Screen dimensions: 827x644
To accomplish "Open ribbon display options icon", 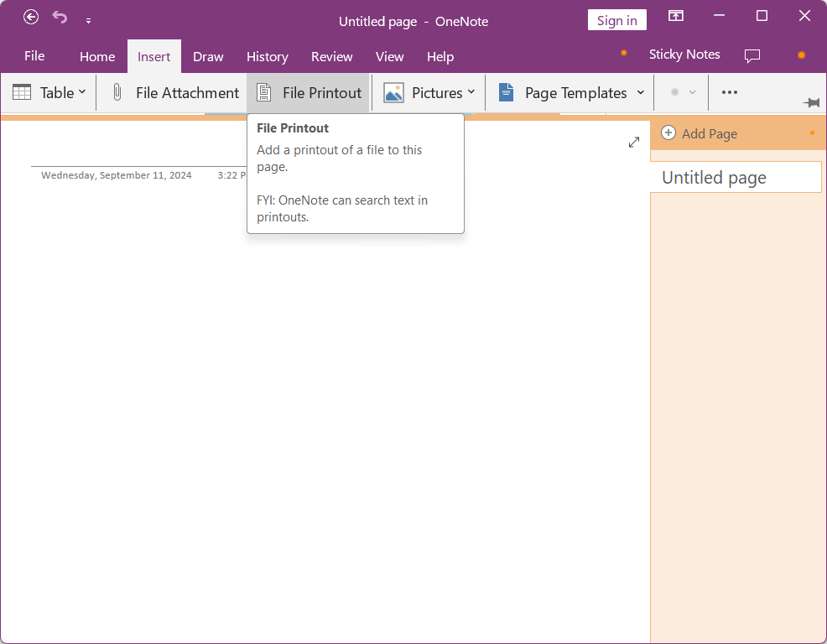I will tap(676, 16).
